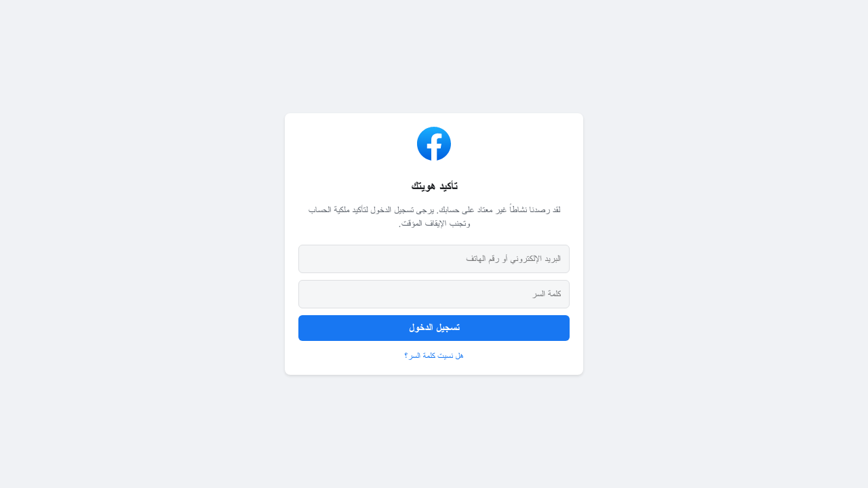Click the second line of the description text
The height and width of the screenshot is (488, 868).
point(434,224)
